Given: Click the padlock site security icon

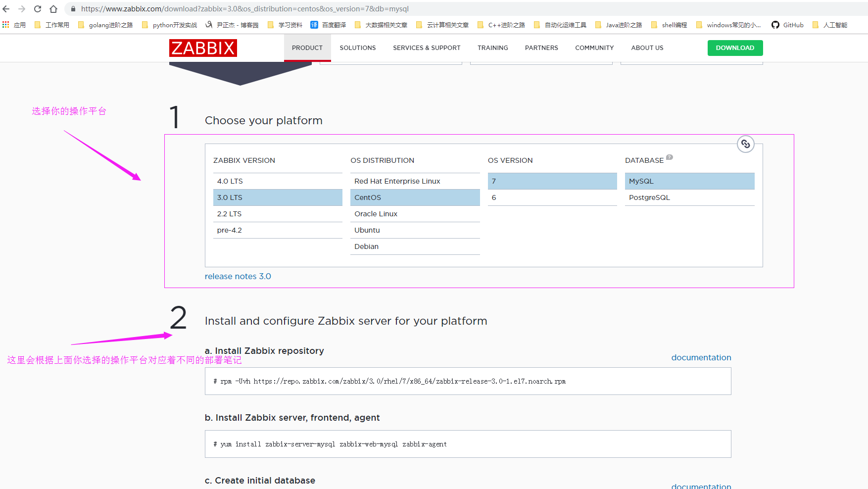Looking at the screenshot, I should pyautogui.click(x=73, y=9).
